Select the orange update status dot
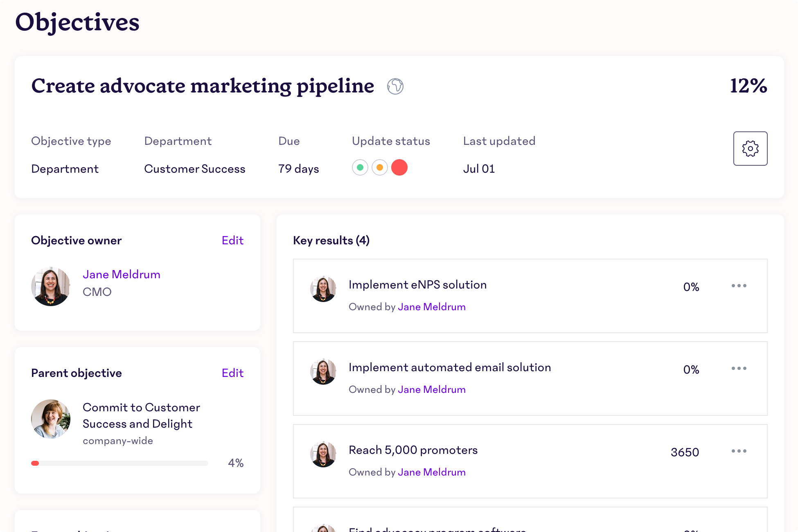 coord(380,167)
